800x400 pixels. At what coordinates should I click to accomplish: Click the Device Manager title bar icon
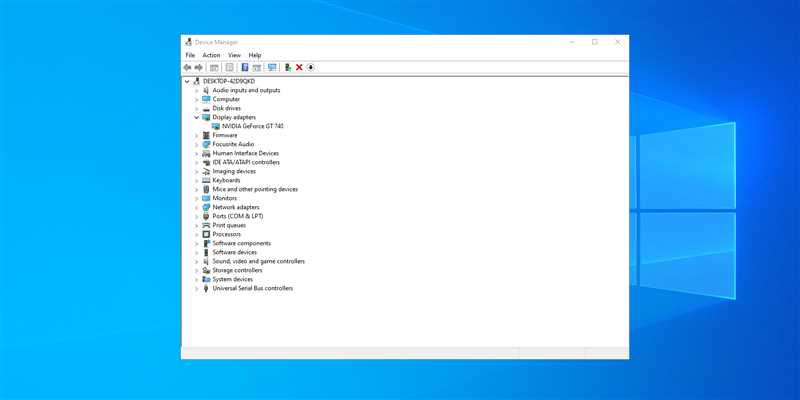pyautogui.click(x=188, y=42)
